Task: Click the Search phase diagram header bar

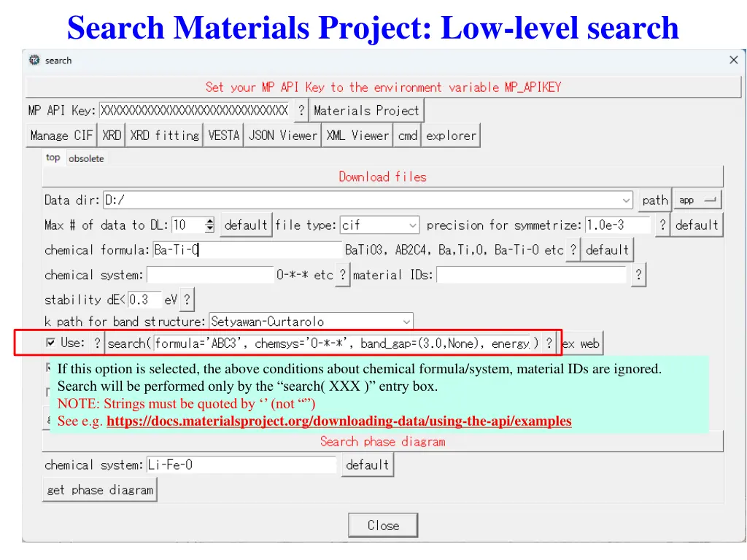Action: (382, 441)
